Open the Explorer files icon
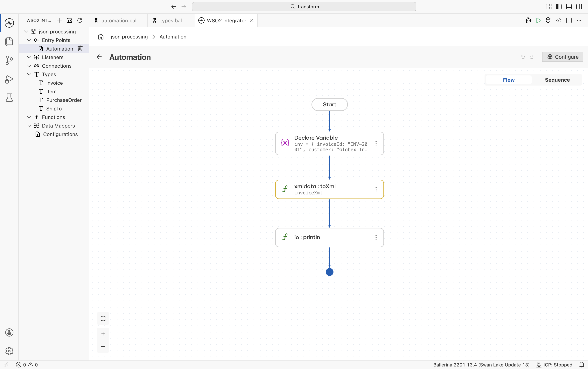 [9, 41]
